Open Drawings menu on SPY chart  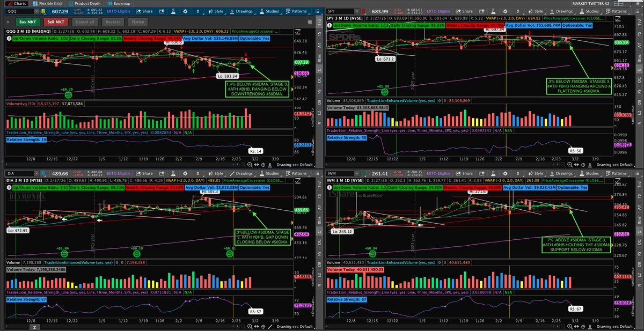(x=561, y=11)
